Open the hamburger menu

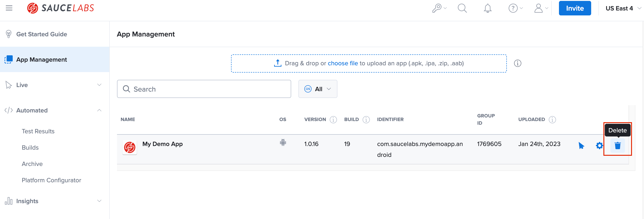click(x=9, y=8)
